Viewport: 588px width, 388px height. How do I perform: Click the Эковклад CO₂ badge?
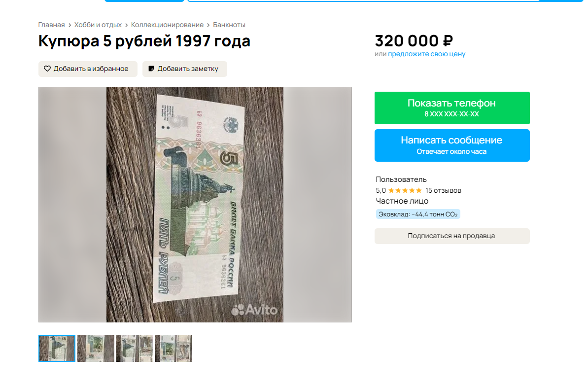[418, 214]
